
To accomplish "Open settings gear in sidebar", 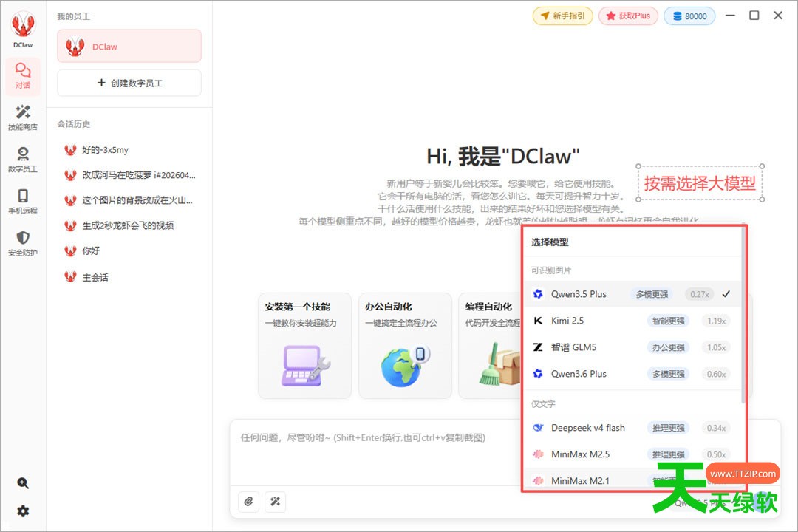I will [x=23, y=511].
